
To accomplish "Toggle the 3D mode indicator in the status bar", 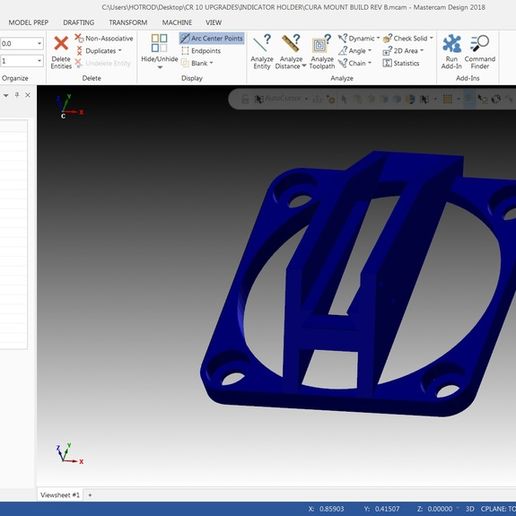I will coord(470,509).
